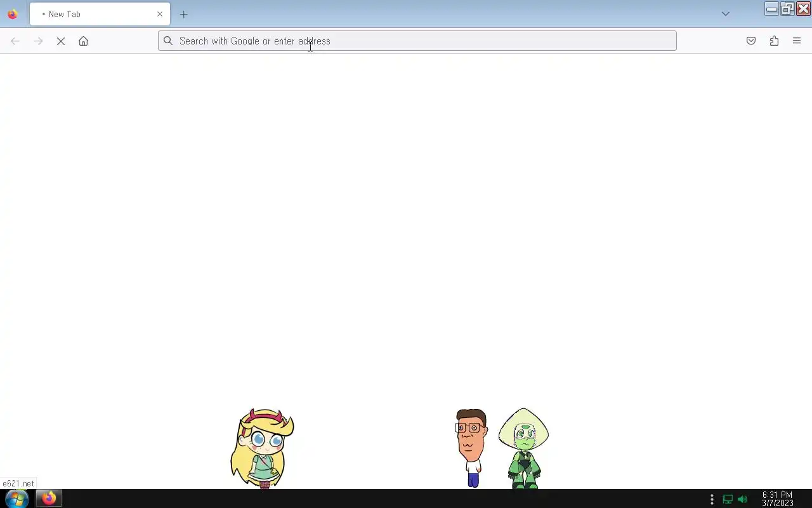Viewport: 812px width, 508px height.
Task: Open the Windows Start menu
Action: click(16, 498)
